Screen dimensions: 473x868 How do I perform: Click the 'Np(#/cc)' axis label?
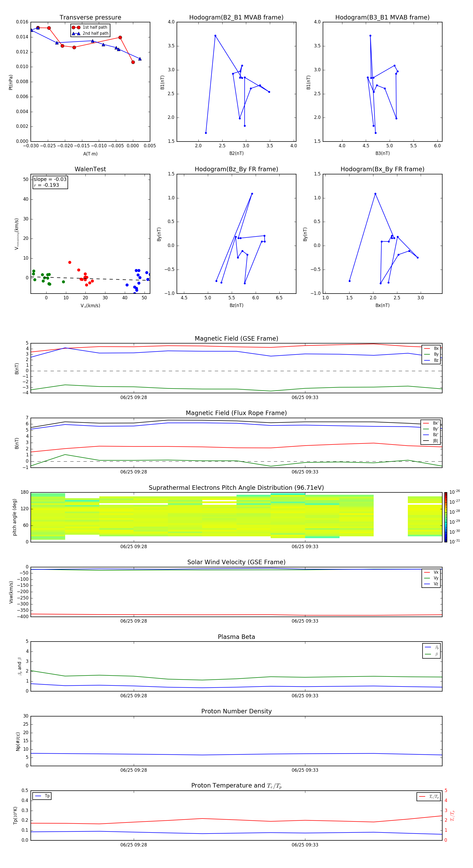coord(18,741)
